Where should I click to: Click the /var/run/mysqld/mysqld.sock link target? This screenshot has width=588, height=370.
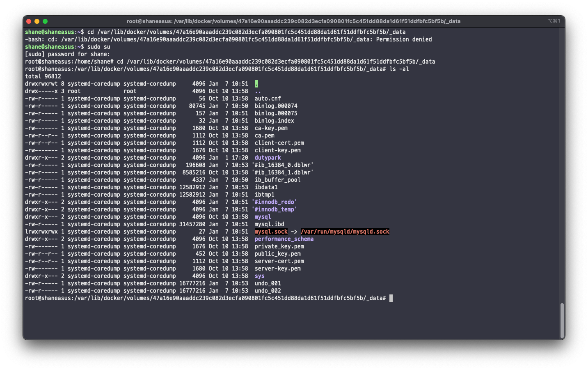click(345, 232)
